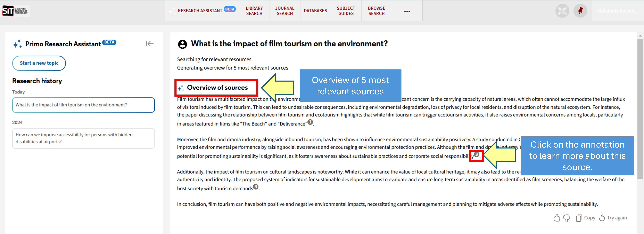The image size is (644, 234).
Task: Open the Journal Search menu item
Action: (x=285, y=11)
